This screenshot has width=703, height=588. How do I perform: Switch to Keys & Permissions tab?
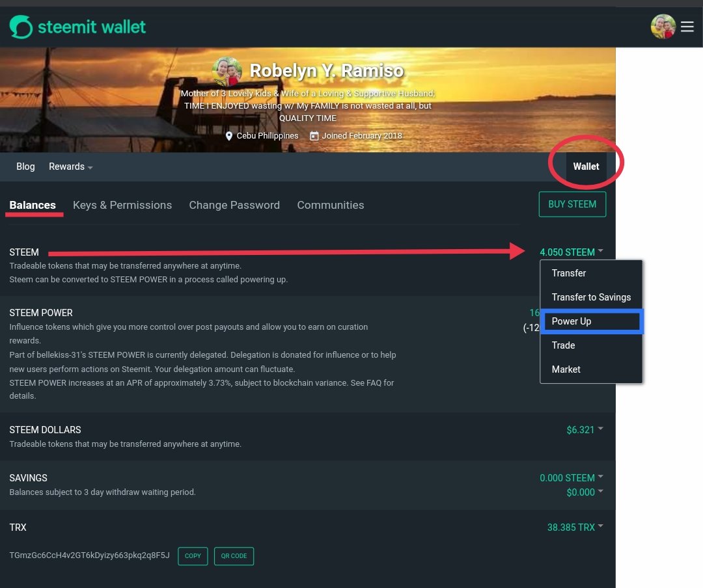coord(122,206)
